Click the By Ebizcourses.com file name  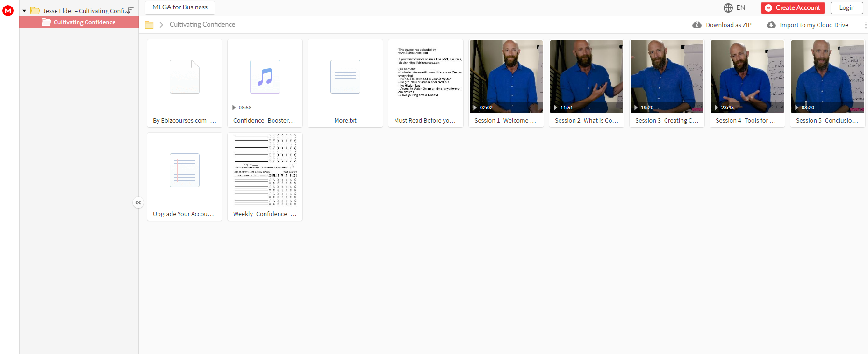click(185, 121)
